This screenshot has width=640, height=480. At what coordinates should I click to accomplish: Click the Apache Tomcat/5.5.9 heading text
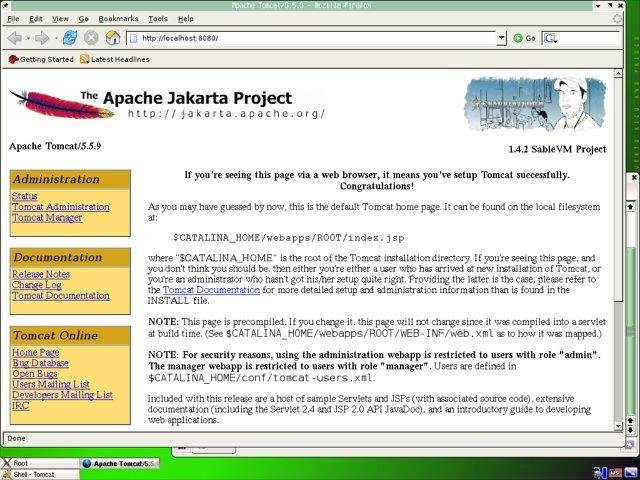click(55, 146)
